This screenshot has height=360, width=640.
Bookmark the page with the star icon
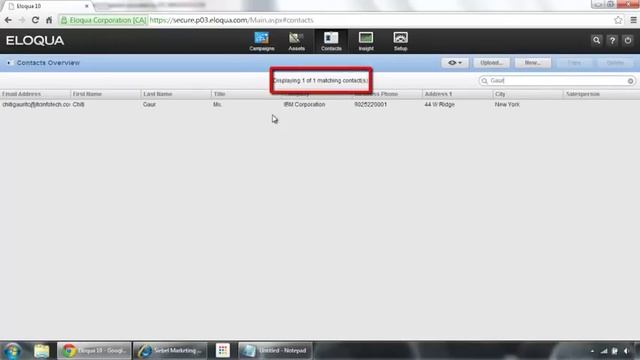coord(618,20)
